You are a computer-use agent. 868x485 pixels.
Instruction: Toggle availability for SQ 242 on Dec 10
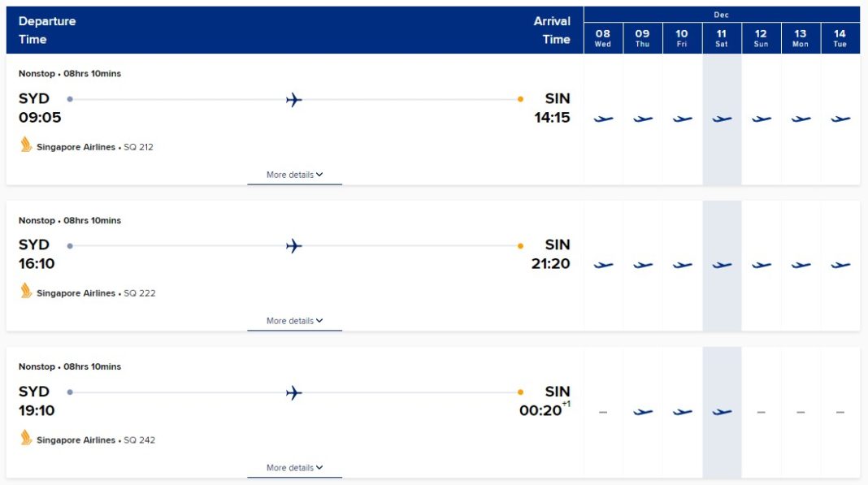click(682, 410)
